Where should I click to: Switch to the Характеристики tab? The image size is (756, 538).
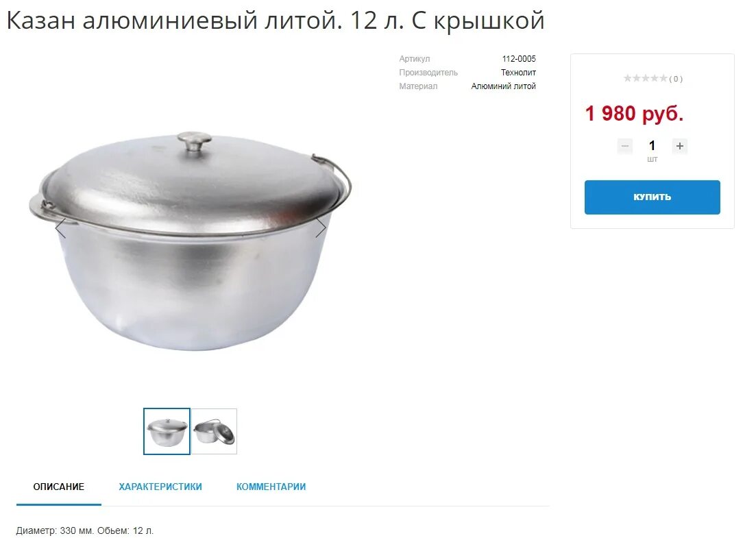(x=160, y=487)
